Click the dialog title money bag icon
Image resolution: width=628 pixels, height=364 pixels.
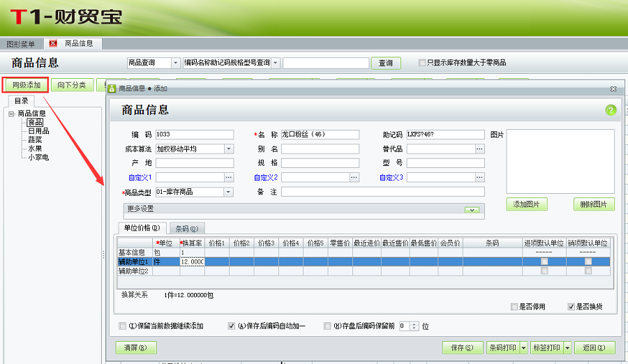click(112, 89)
